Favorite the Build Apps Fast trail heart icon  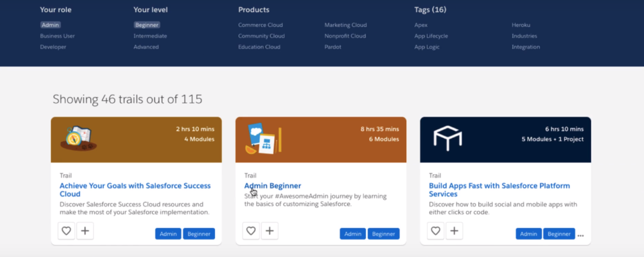coord(436,231)
